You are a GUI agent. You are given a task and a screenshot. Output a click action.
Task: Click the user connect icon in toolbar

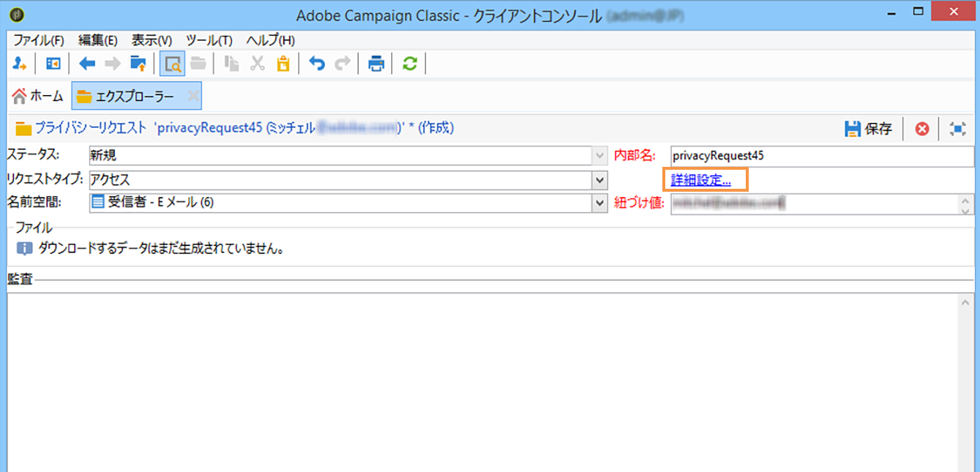pos(20,64)
